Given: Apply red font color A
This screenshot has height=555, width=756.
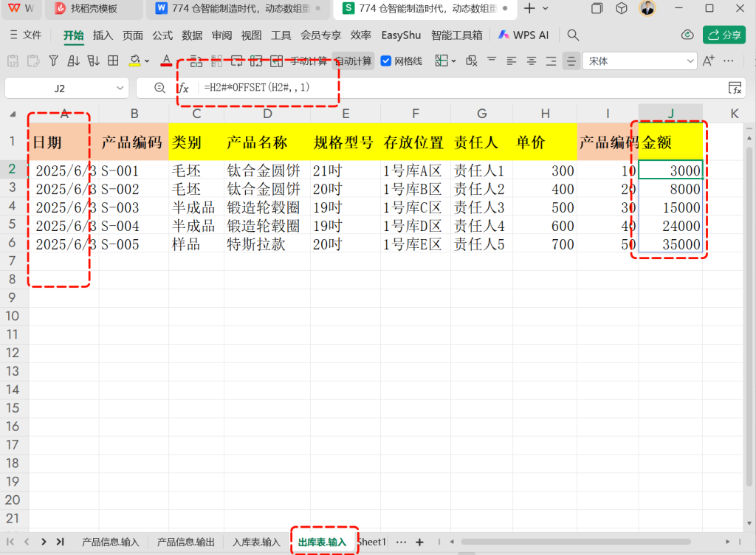Looking at the screenshot, I should click(166, 61).
